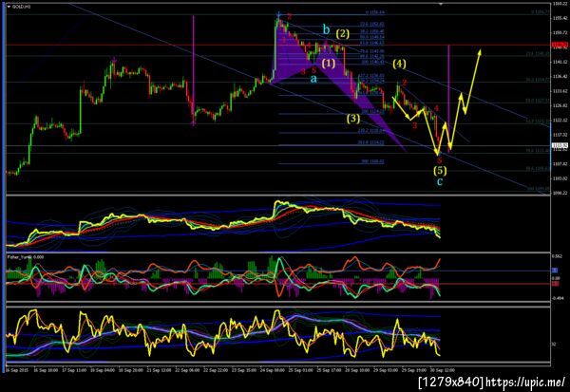The image size is (570, 392).
Task: Click the 0.562 value on Fisher scale
Action: [558, 256]
